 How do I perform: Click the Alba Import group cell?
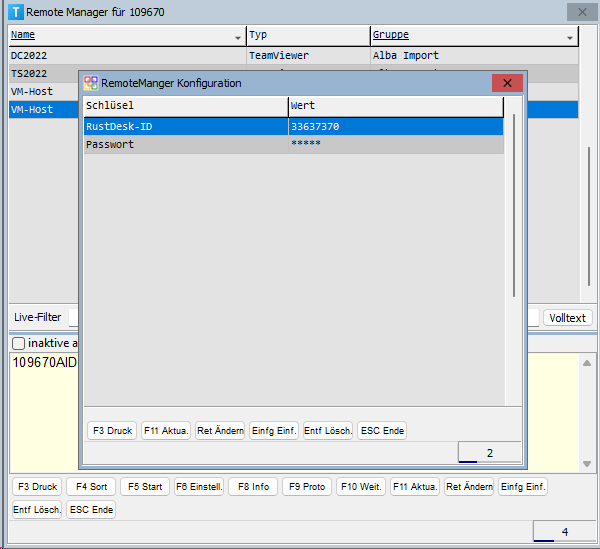pyautogui.click(x=474, y=56)
